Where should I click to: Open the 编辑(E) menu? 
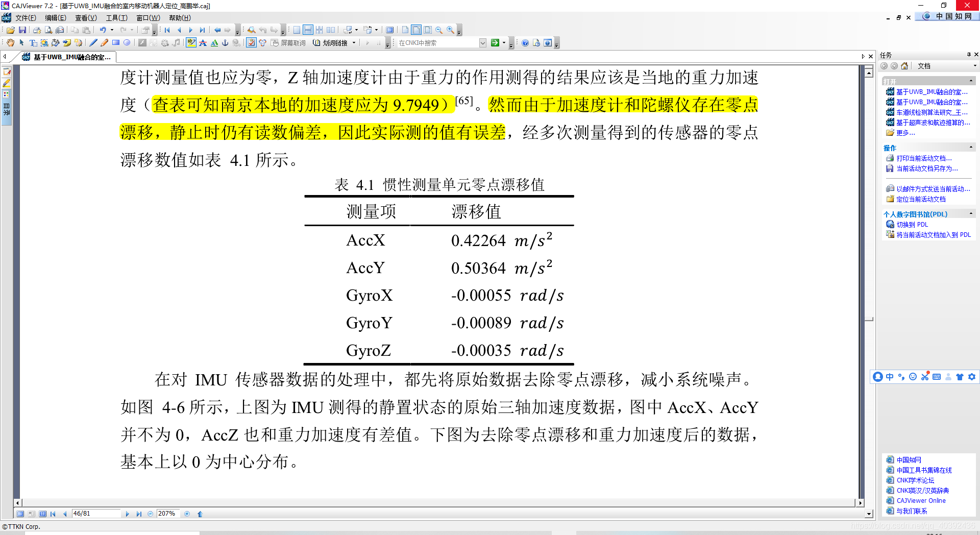[x=56, y=18]
